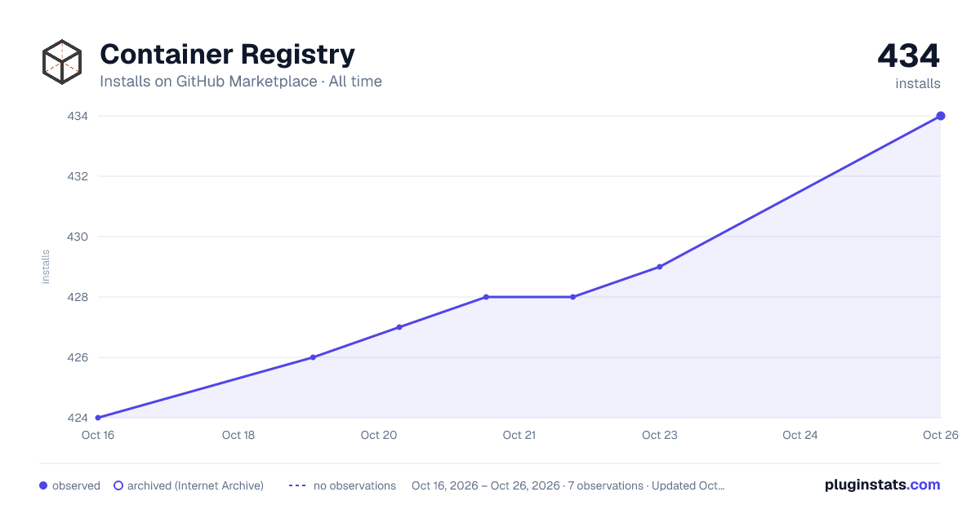Viewport: 980px width, 514px height.
Task: Select the data point at 427 installs
Action: click(x=399, y=327)
